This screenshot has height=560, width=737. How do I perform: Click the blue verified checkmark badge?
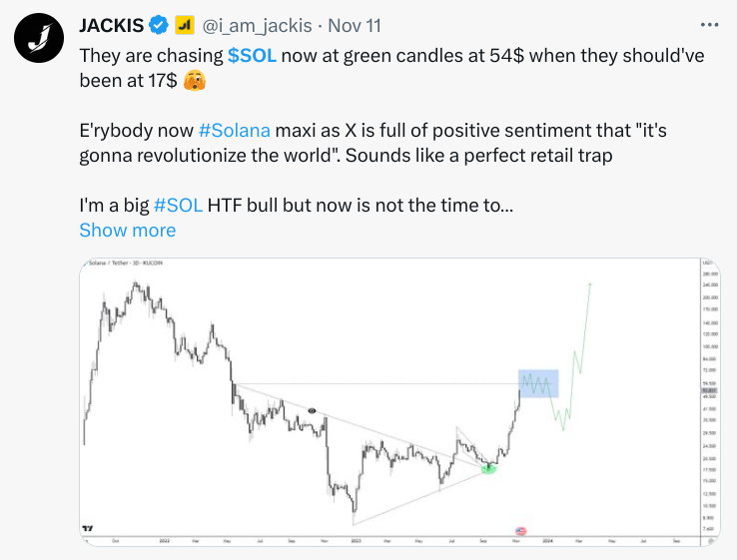click(x=159, y=24)
